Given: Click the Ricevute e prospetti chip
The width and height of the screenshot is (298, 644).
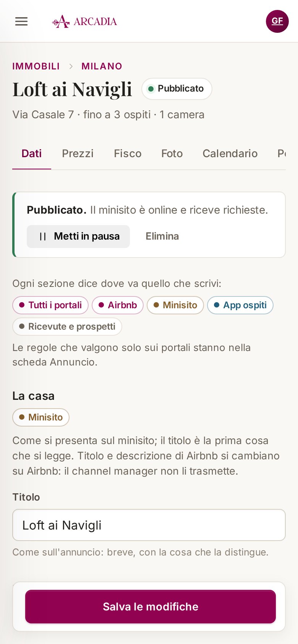Looking at the screenshot, I should click(x=67, y=327).
